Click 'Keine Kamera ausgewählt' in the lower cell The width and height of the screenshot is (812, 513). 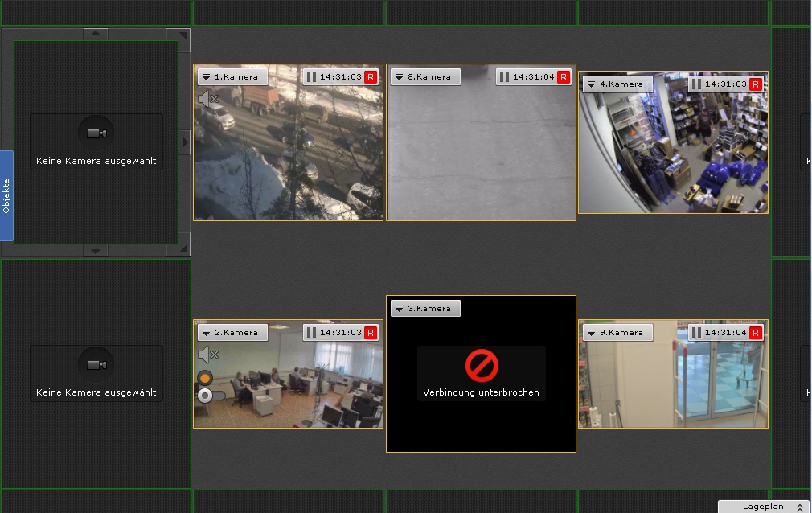(96, 392)
